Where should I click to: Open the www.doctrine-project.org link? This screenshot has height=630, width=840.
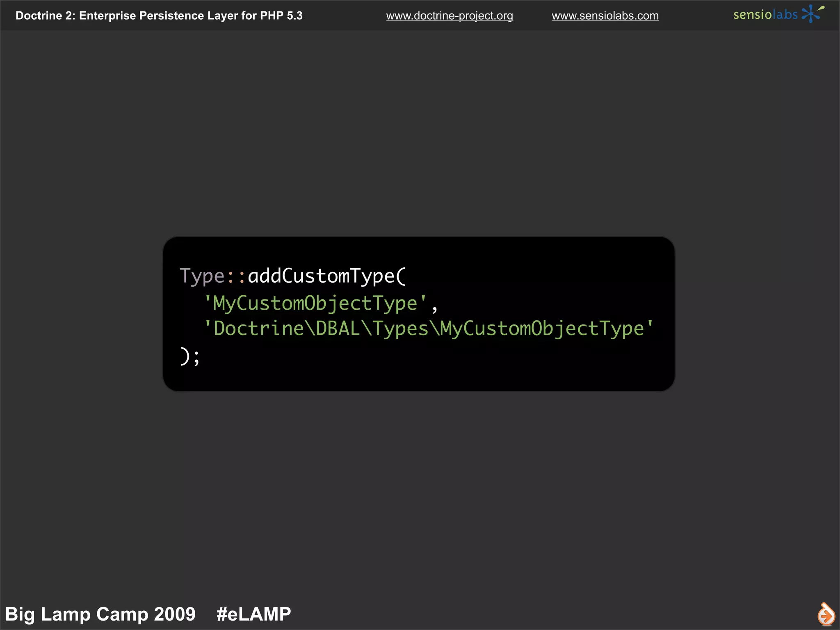(x=449, y=16)
